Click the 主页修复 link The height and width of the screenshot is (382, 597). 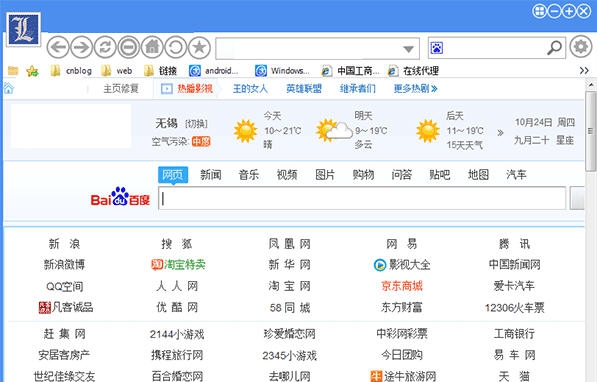(x=121, y=89)
